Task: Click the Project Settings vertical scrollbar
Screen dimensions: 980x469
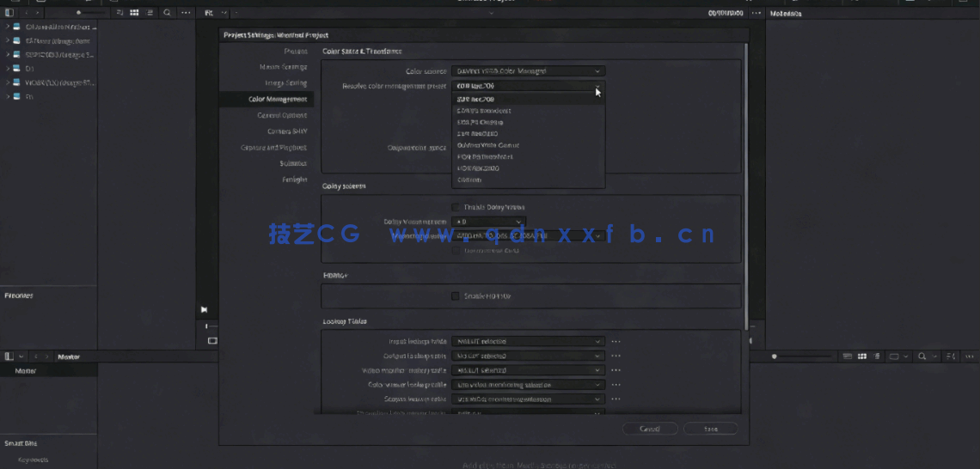Action: 745,187
